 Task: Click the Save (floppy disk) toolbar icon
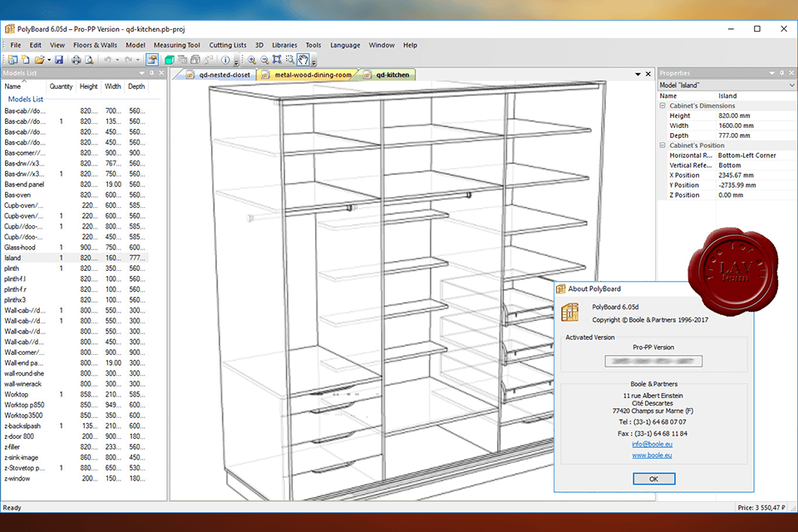click(x=60, y=60)
